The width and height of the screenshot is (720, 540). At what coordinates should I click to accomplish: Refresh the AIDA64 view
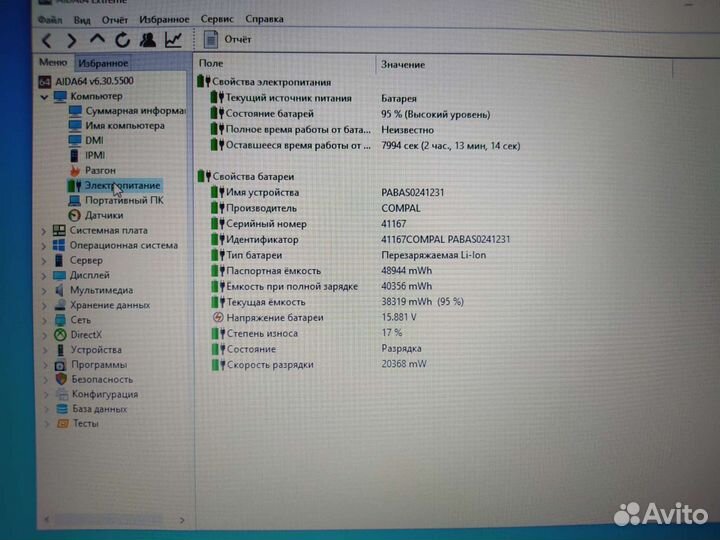[123, 40]
